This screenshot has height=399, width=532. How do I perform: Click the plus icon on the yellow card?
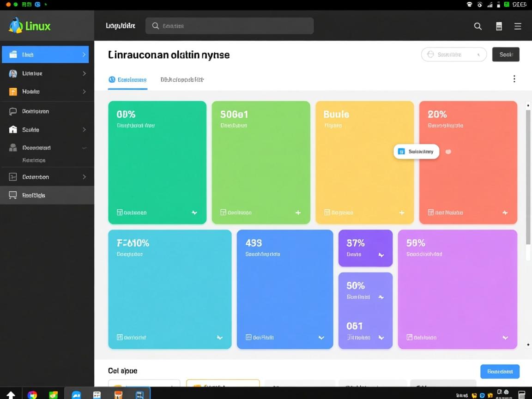click(x=402, y=212)
